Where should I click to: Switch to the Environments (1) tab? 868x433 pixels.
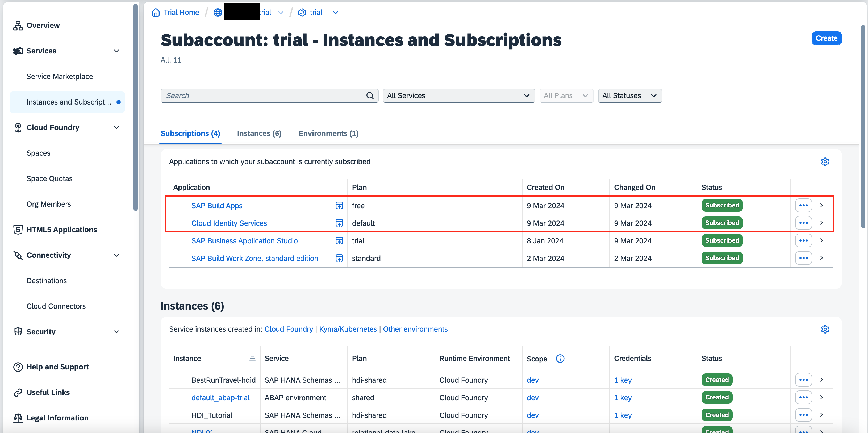pos(328,134)
